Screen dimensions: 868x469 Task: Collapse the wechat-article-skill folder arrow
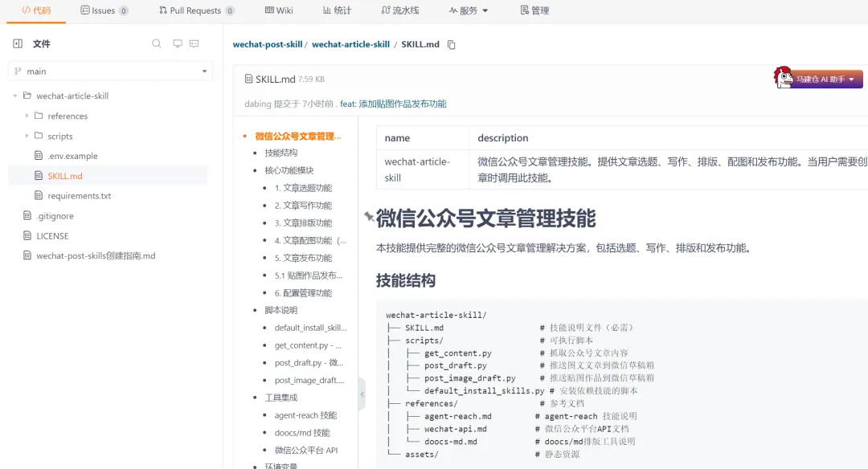pos(15,96)
